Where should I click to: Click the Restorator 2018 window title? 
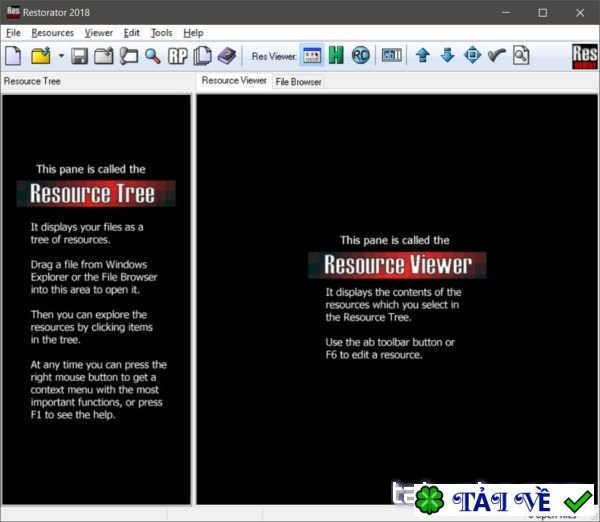tap(56, 13)
